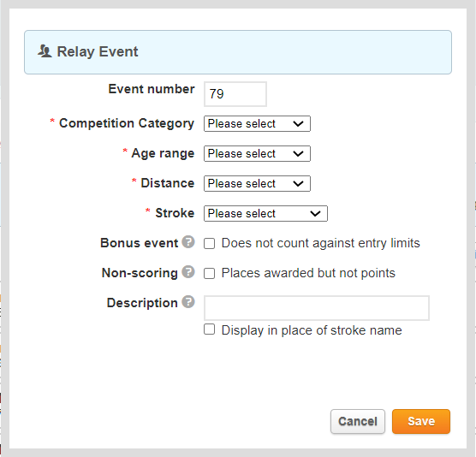Open the Competition Category dropdown
Image resolution: width=476 pixels, height=457 pixels.
click(257, 123)
